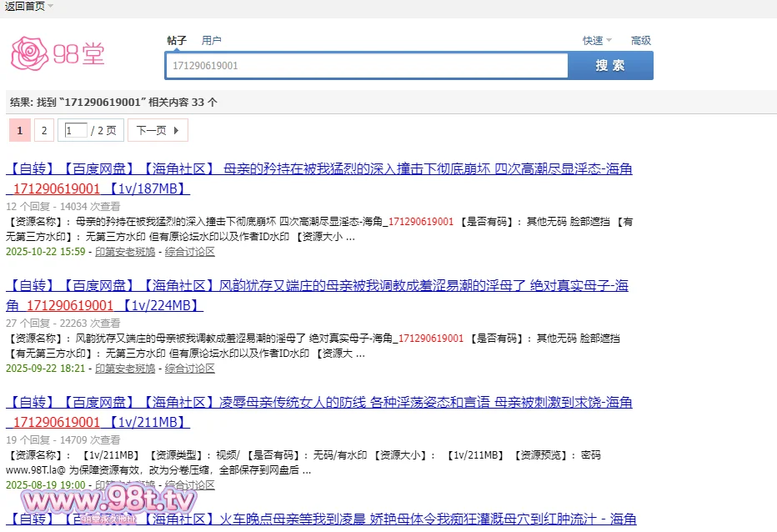Click the page number jump box
The height and width of the screenshot is (532, 777).
[76, 131]
